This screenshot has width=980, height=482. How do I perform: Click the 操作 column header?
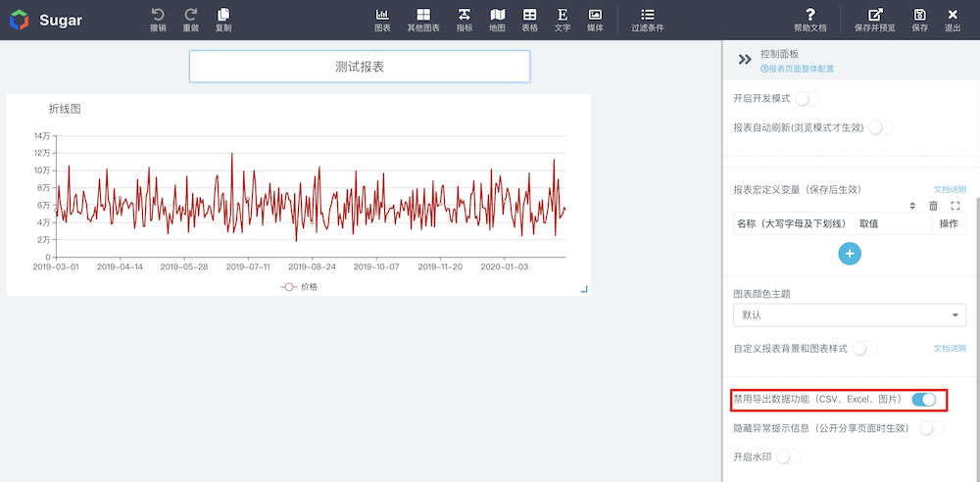coord(948,223)
